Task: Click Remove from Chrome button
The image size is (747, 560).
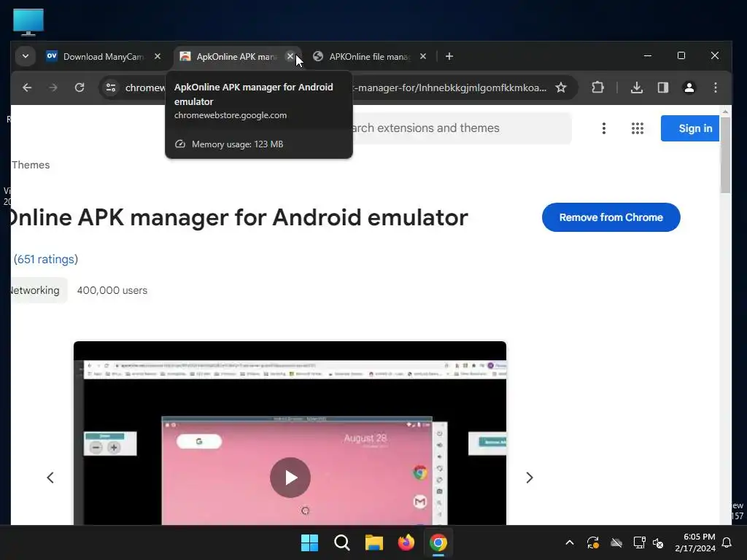Action: click(611, 217)
